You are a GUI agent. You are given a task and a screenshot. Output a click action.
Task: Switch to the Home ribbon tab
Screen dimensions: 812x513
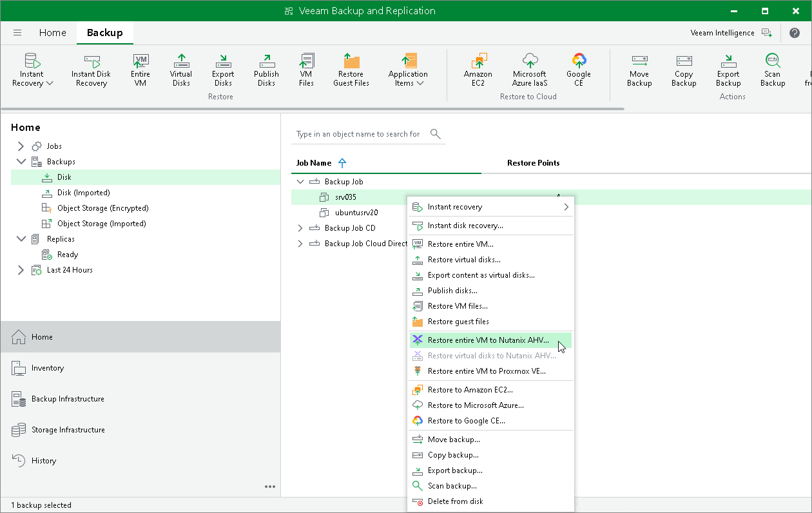[52, 33]
